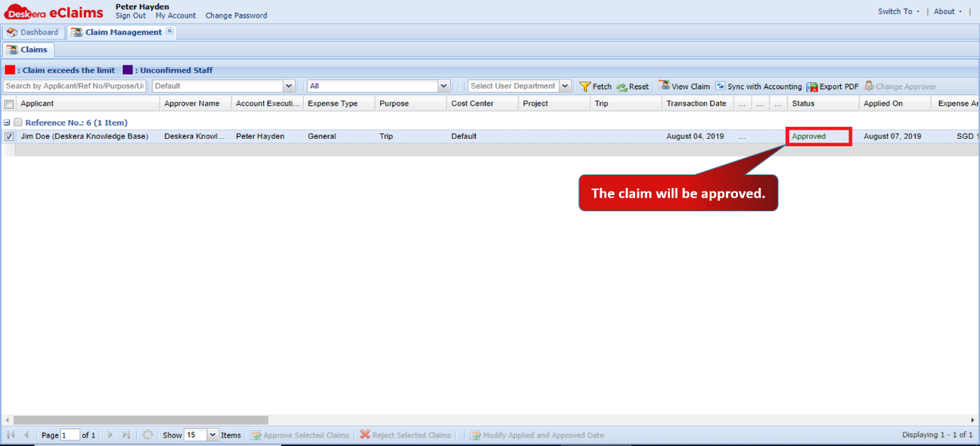The height and width of the screenshot is (446, 980).
Task: Collapse the Reference No.: 6 group
Action: click(x=6, y=123)
